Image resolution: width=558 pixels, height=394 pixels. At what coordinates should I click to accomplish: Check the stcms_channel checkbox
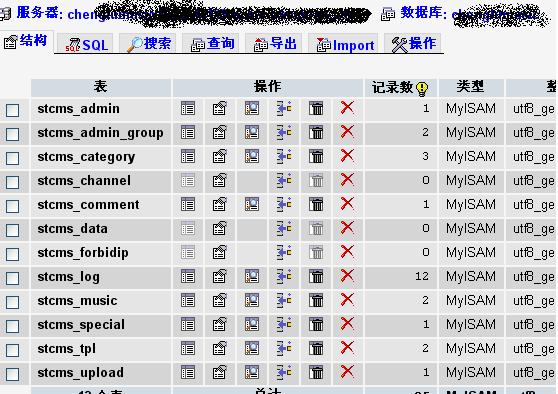[12, 182]
